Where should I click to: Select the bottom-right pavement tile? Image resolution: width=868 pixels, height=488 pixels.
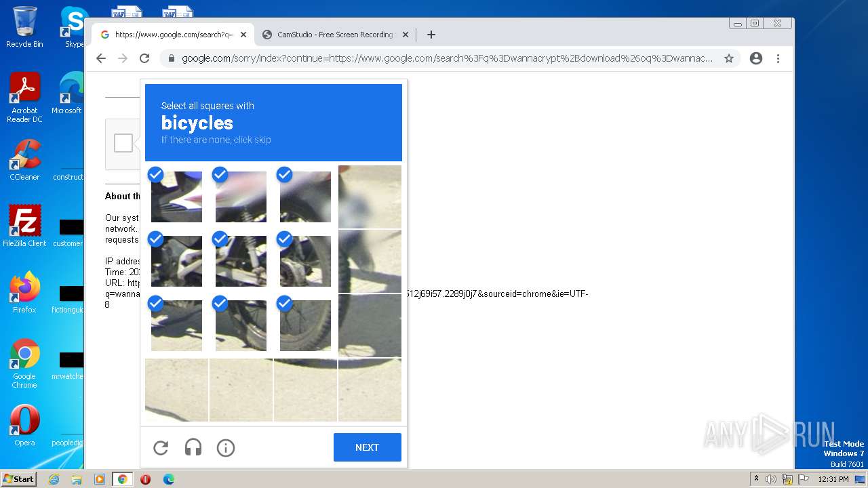point(370,390)
